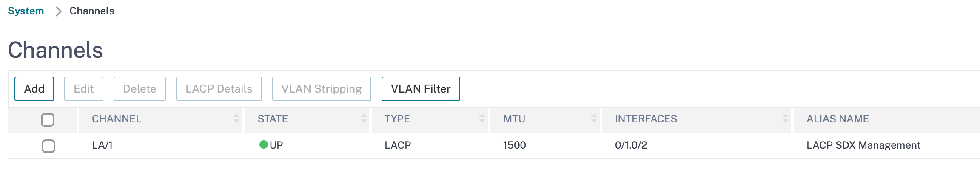Screen dimensions: 980x170
Task: Click the Add channel button
Action: (x=34, y=89)
